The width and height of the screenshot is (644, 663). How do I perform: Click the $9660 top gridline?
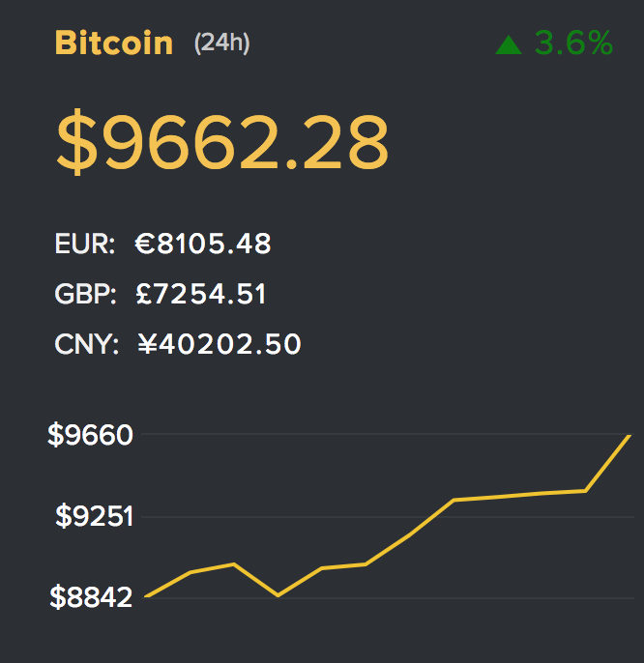tap(388, 434)
